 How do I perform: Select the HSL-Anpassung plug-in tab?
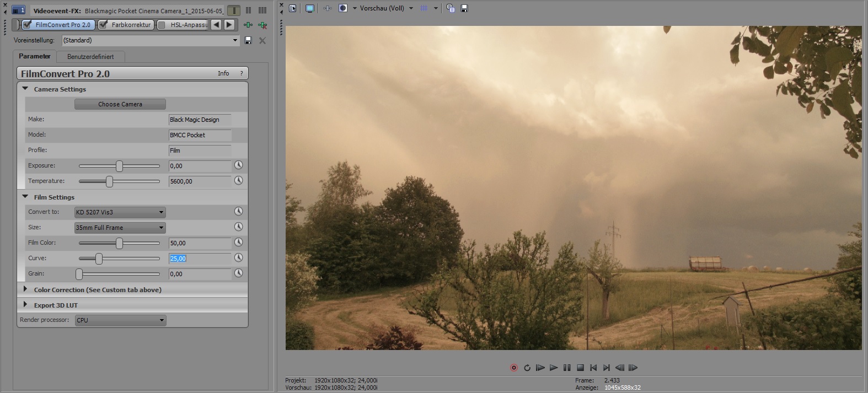tap(184, 25)
